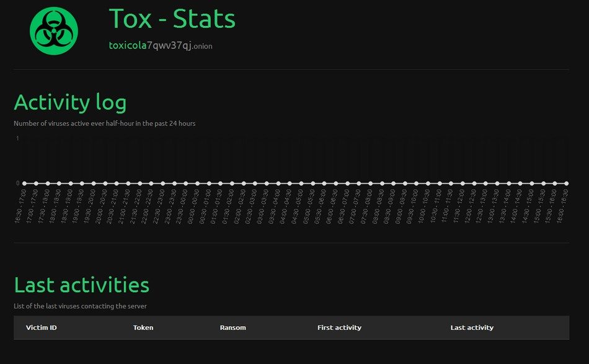589x364 pixels.
Task: Click the y-axis value 1 label
Action: 17,138
